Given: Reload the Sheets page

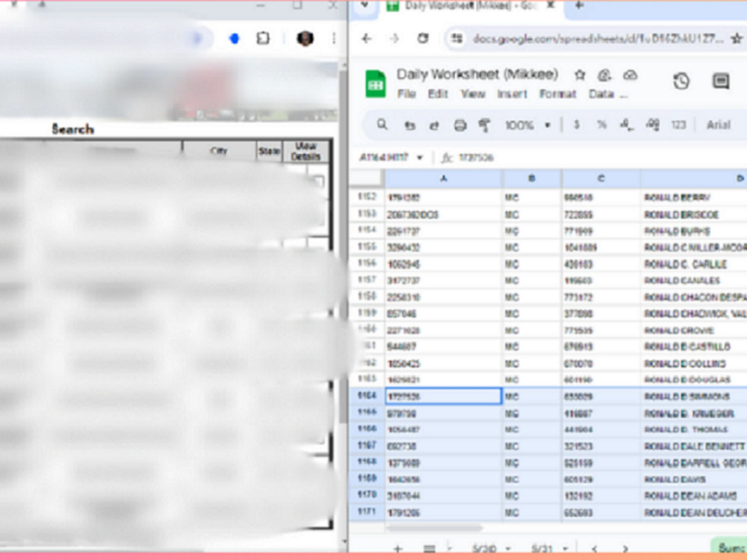Looking at the screenshot, I should [423, 39].
